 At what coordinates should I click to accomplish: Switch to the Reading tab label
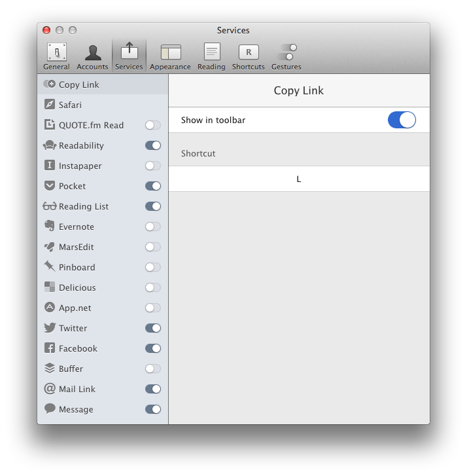tap(211, 67)
